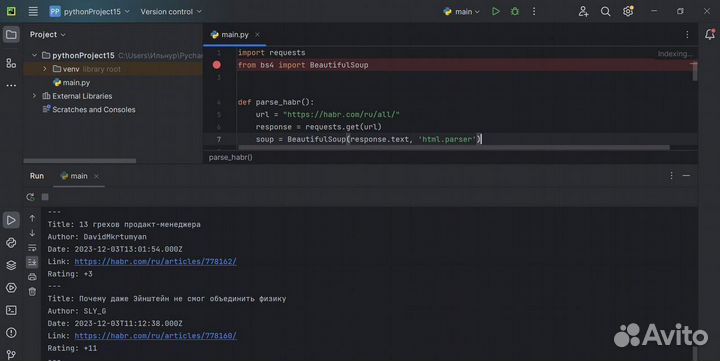
Task: Open Run panel options kebab menu
Action: (x=671, y=175)
